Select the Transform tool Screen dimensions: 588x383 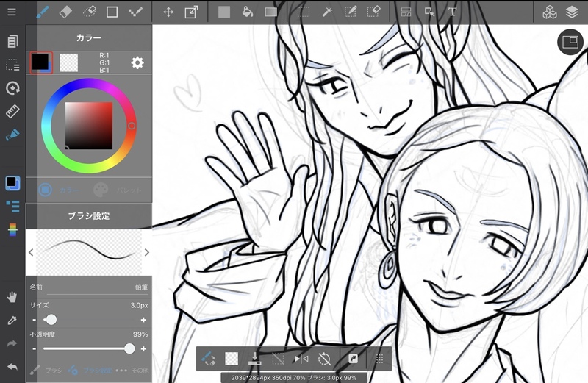[191, 12]
